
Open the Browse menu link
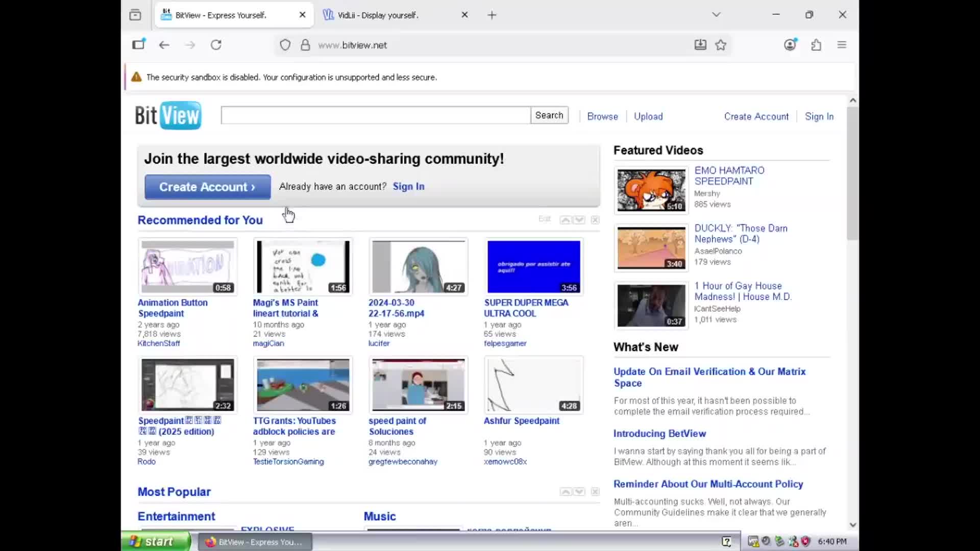[x=602, y=116]
